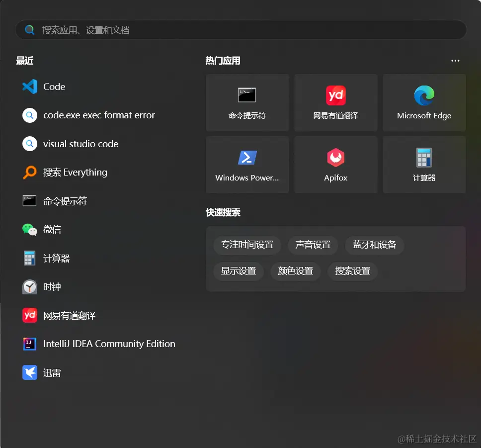
Task: Open the 命令提示符 icon in the recent list
Action: tap(29, 201)
